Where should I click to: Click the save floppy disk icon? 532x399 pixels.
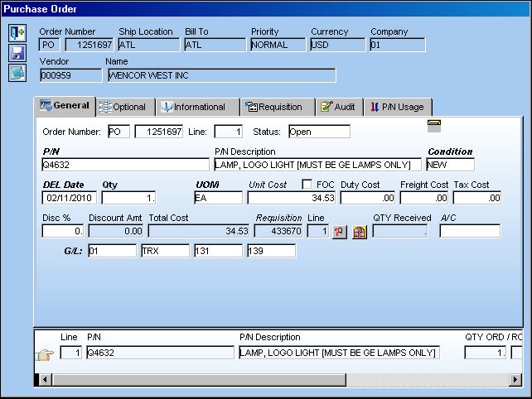coord(17,53)
